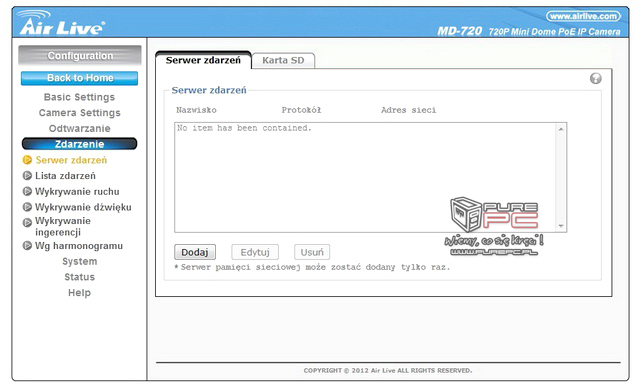Click the arrow icon beside Wg harmonogramu

(x=27, y=246)
